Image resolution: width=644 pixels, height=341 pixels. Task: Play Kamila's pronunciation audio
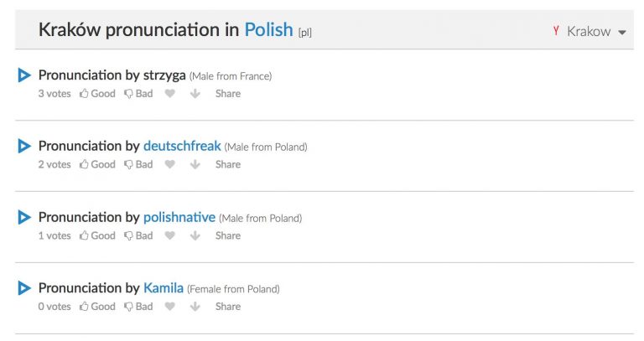24,288
